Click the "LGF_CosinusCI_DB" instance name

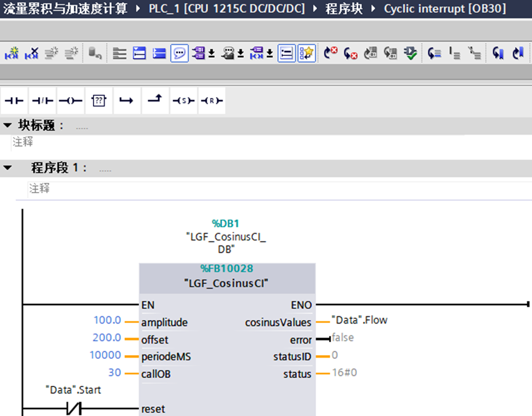(x=226, y=243)
